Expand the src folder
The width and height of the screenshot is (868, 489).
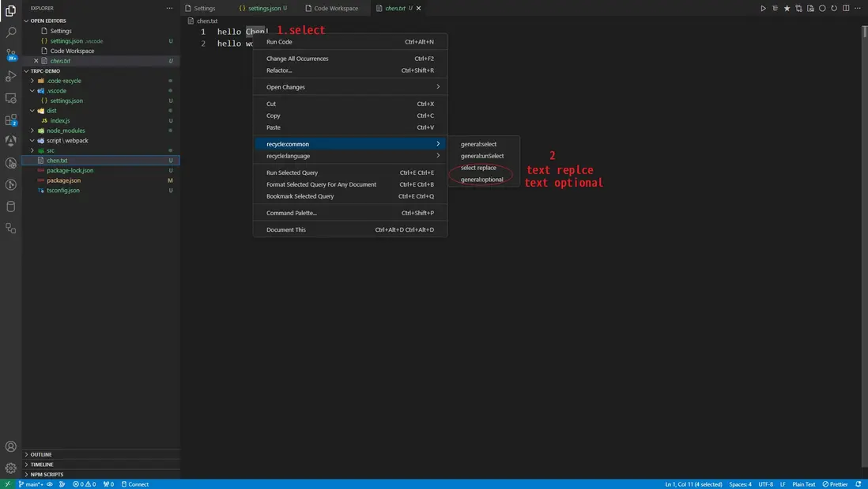click(32, 150)
